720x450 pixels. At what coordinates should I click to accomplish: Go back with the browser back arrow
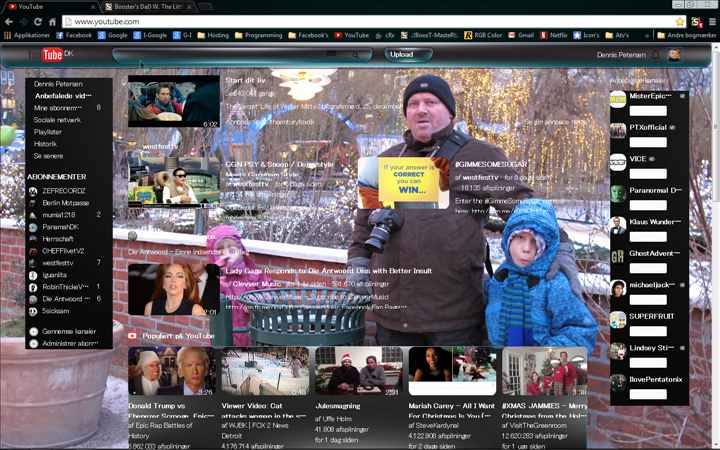[x=9, y=22]
